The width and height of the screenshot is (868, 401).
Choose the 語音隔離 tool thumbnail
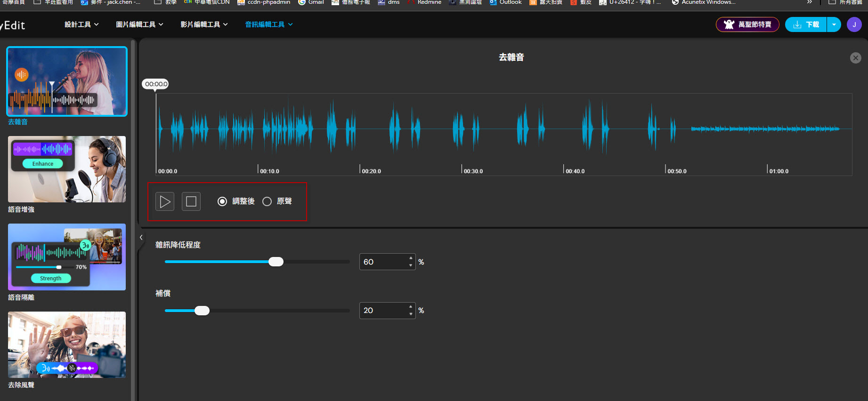[67, 257]
